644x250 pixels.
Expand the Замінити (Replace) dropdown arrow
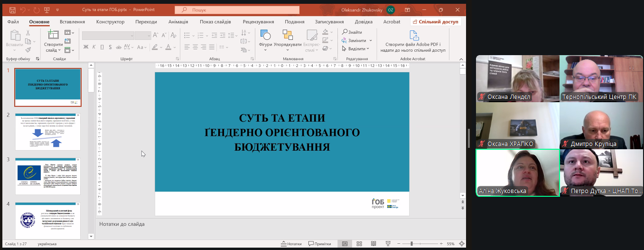(371, 40)
